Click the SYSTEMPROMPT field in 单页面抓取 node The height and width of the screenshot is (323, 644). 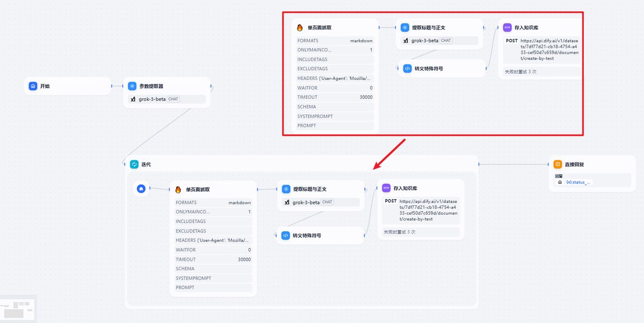[x=334, y=116]
